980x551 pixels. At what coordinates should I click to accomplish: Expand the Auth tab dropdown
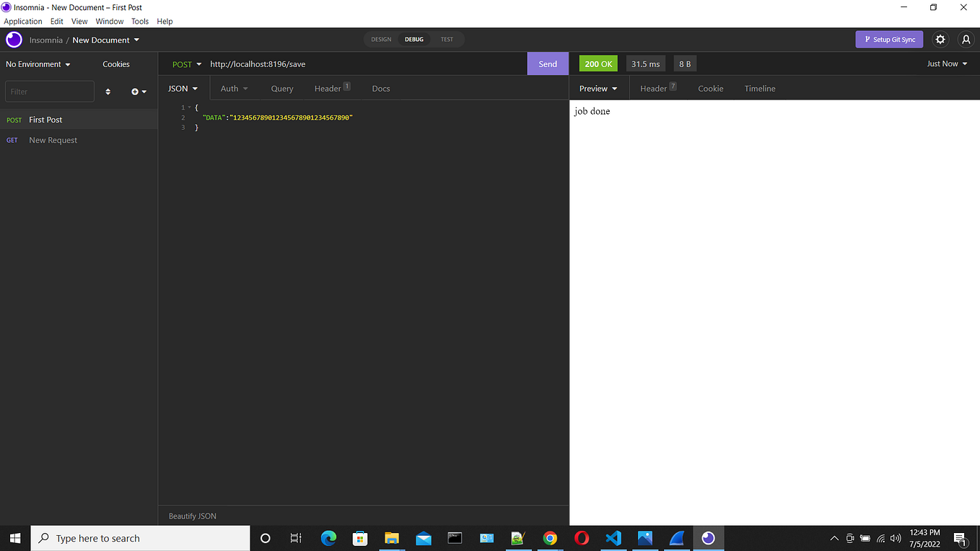(235, 89)
